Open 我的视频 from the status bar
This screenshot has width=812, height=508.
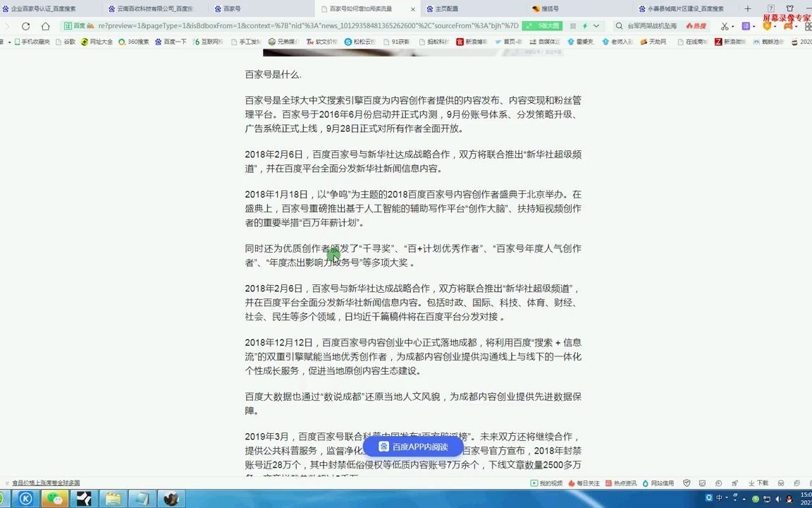(x=546, y=483)
